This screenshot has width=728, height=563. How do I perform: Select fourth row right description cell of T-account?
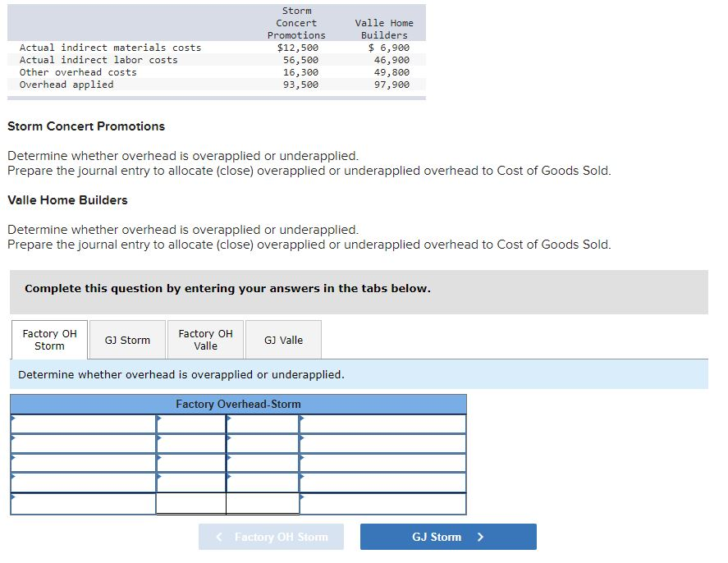(x=383, y=483)
